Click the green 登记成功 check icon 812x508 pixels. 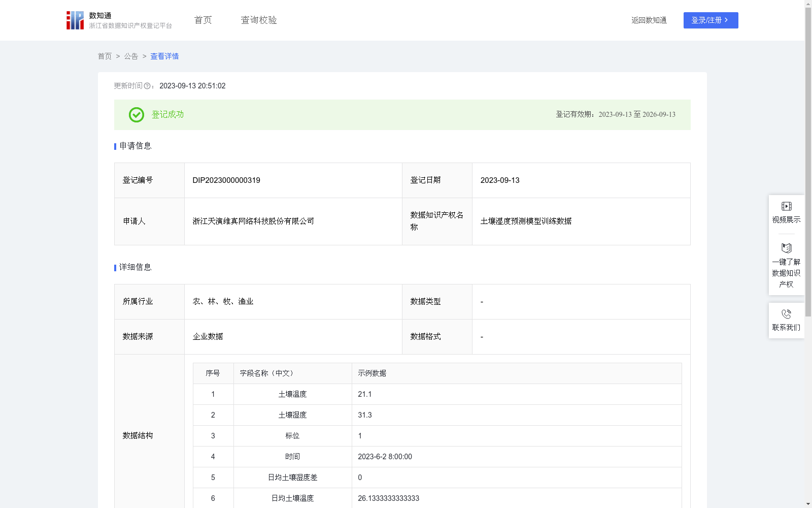click(136, 115)
